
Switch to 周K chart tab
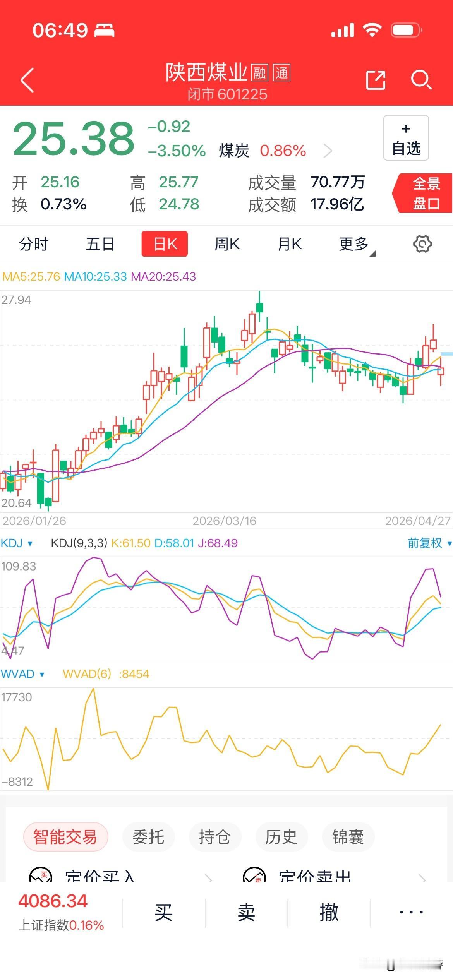[x=227, y=244]
